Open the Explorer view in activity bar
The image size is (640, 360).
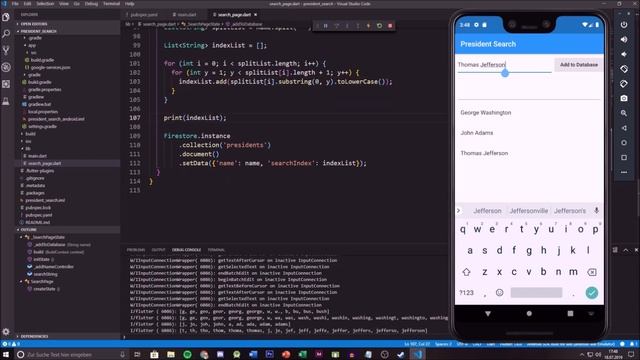[x=6, y=17]
